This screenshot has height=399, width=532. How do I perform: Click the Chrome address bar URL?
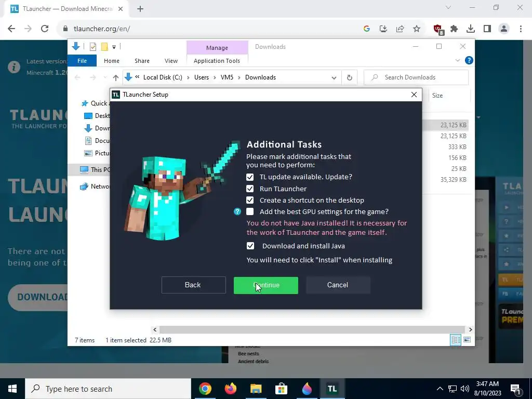tap(102, 29)
